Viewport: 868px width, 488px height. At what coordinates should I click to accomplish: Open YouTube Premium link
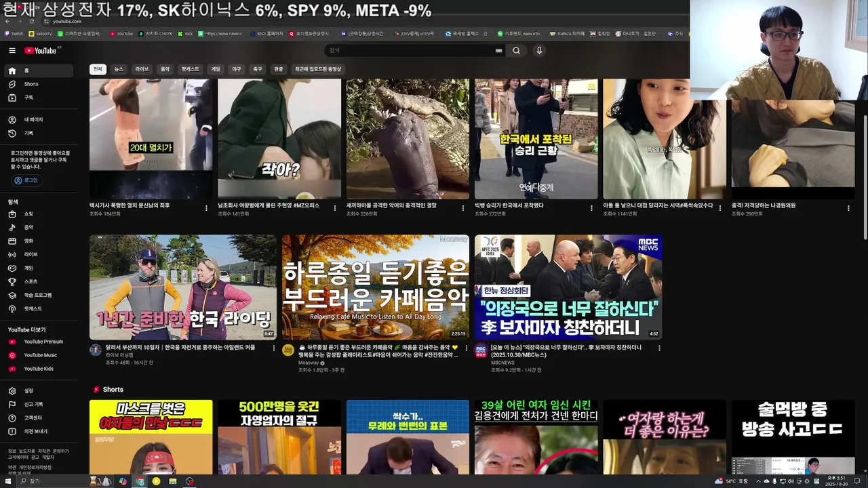coord(40,342)
